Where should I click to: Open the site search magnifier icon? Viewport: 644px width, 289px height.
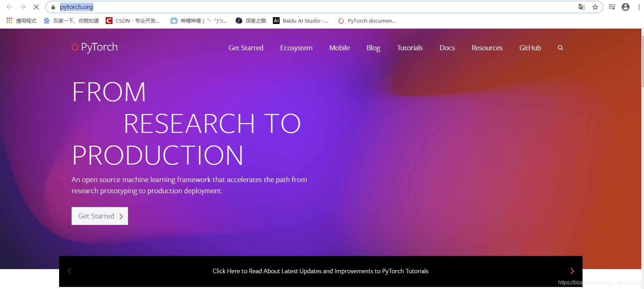point(560,48)
